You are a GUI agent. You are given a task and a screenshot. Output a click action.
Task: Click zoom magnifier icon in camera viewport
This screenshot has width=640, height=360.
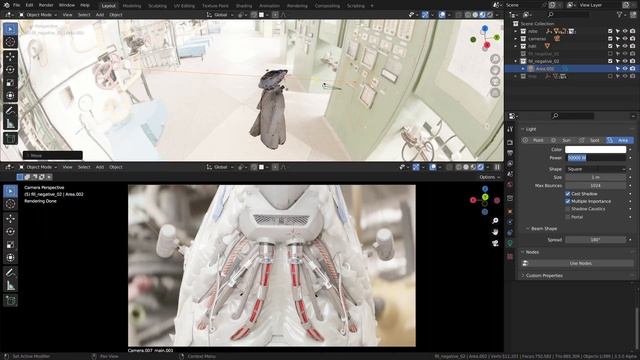(495, 220)
